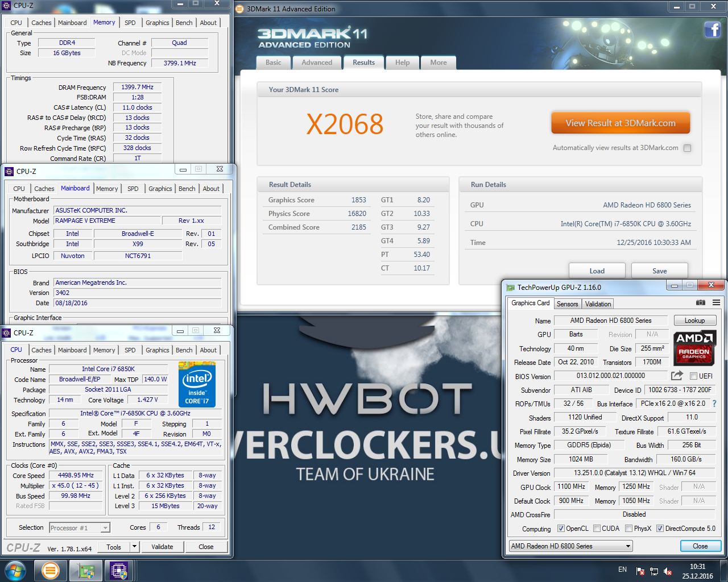This screenshot has width=728, height=582.
Task: Toggle the PhysX checkbox
Action: pyautogui.click(x=628, y=529)
